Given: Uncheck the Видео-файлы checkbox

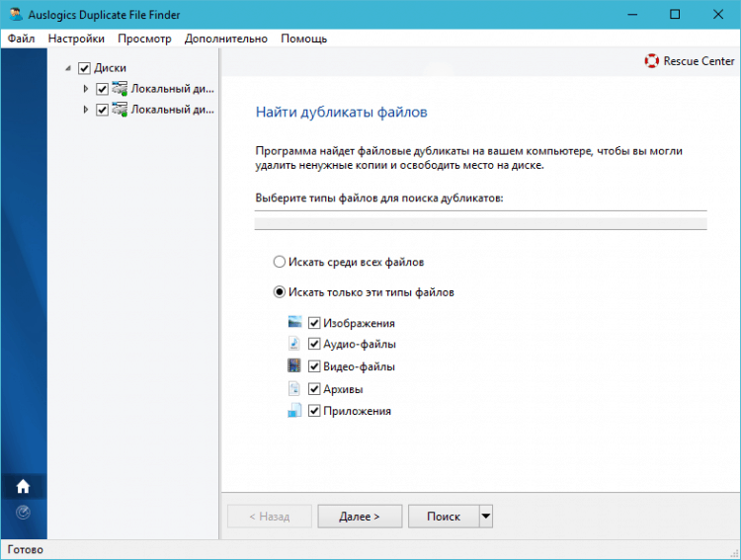Looking at the screenshot, I should coord(314,366).
